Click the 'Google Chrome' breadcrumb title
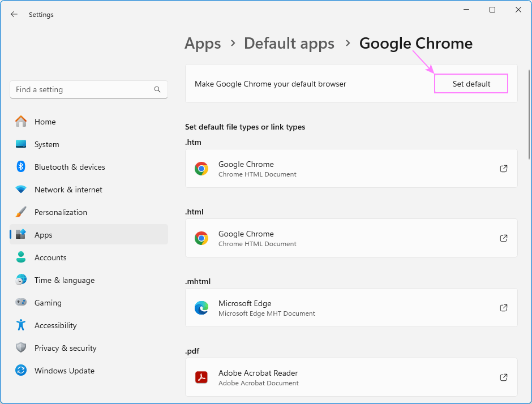This screenshot has height=404, width=532. [415, 44]
